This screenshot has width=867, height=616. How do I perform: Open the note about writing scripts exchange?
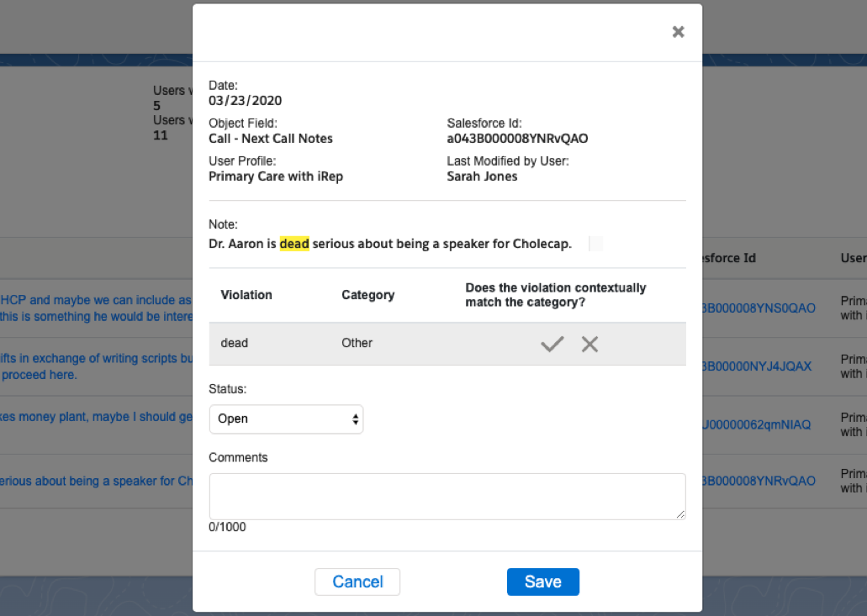(97, 366)
